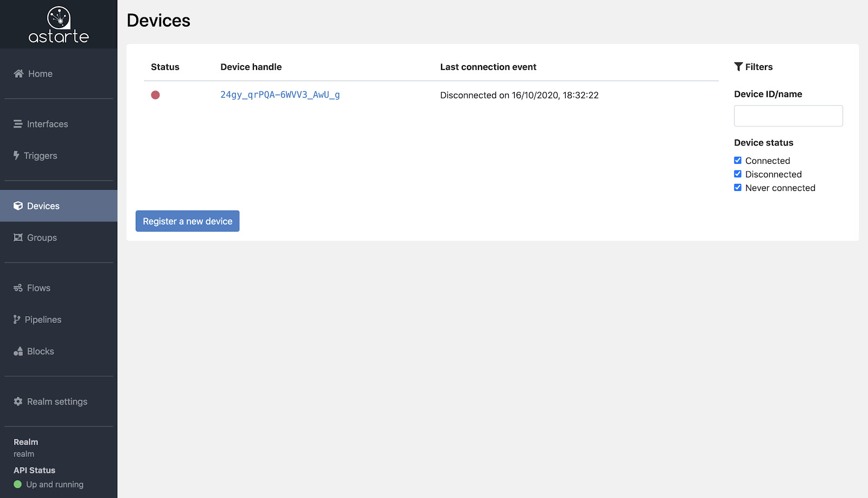The width and height of the screenshot is (868, 498).
Task: Click the red status dot of the device
Action: (x=156, y=94)
